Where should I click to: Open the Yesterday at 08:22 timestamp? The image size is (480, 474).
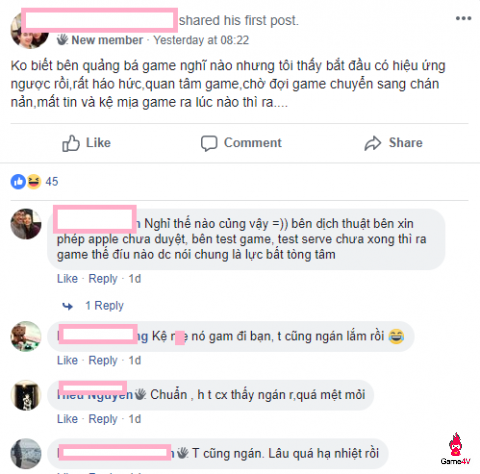tap(201, 40)
